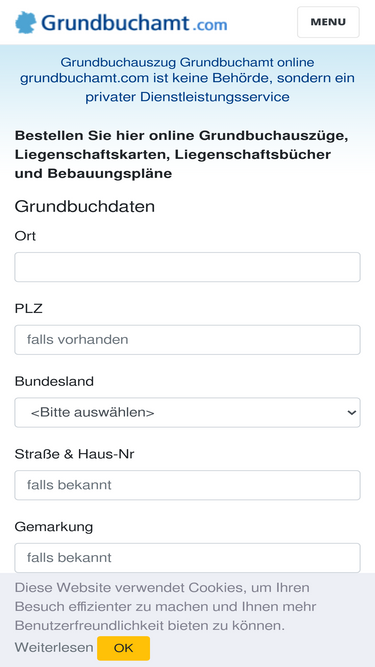Viewport: 375px width, 667px height.
Task: Click the 'Gemarkung' label
Action: pyautogui.click(x=54, y=527)
